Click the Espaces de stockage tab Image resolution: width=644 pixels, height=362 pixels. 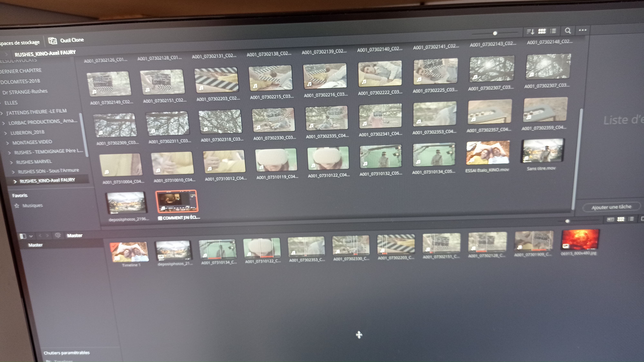pyautogui.click(x=20, y=43)
